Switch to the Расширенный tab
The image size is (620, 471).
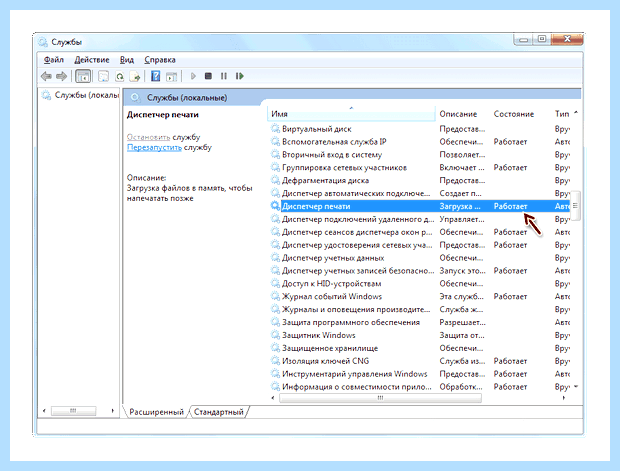(156, 412)
